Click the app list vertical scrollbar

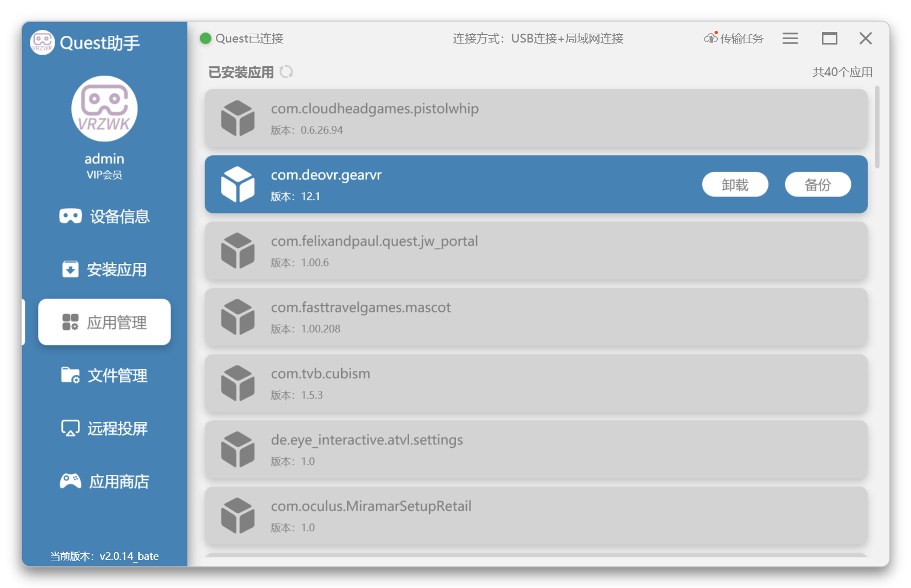tap(877, 128)
